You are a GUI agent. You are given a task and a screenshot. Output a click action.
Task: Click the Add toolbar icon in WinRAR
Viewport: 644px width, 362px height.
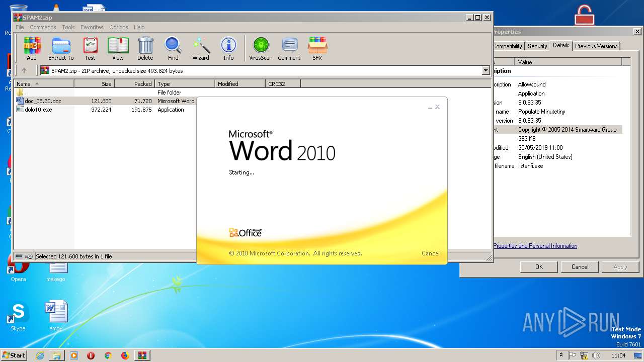click(32, 49)
